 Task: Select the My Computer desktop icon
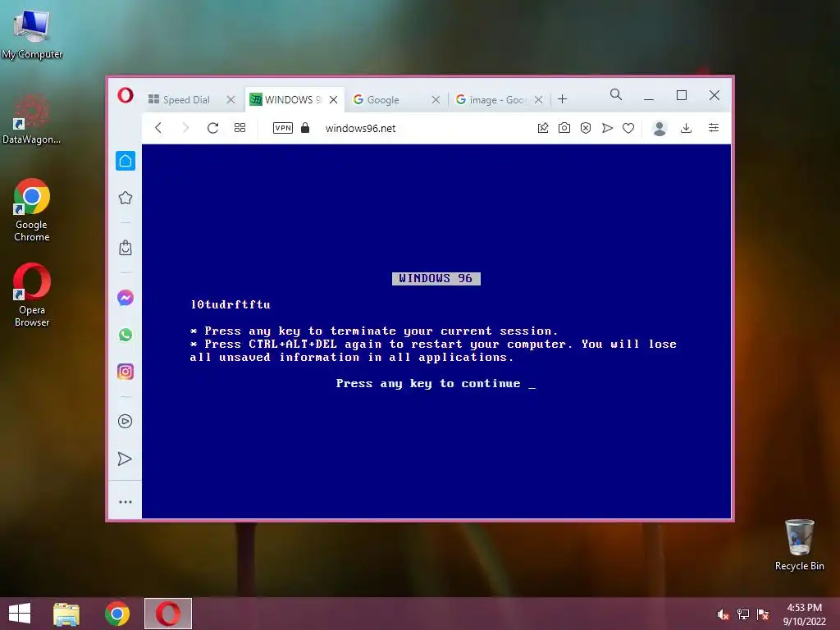(32, 33)
